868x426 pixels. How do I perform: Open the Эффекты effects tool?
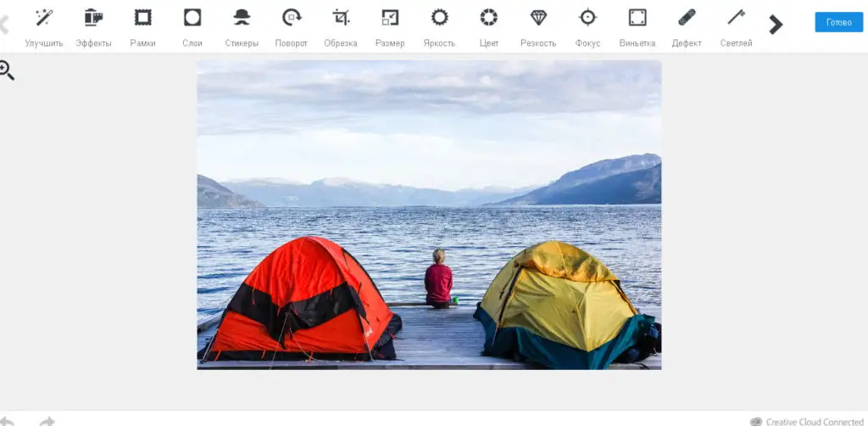point(93,25)
